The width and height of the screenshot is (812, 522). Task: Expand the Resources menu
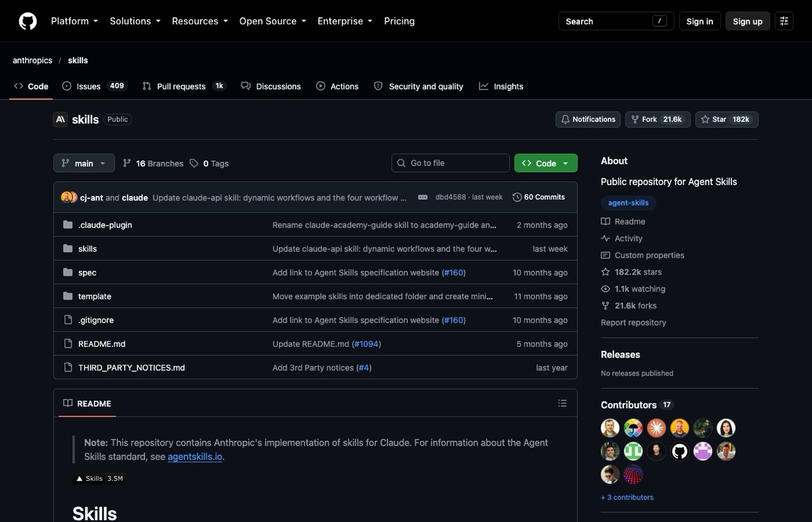(200, 21)
